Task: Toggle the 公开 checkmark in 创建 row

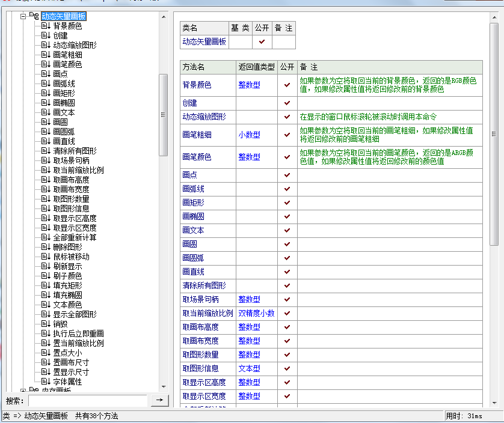Action: pos(287,103)
